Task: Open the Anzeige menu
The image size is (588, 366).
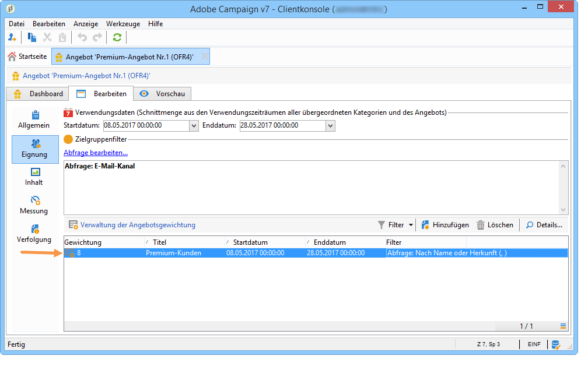Action: (86, 24)
